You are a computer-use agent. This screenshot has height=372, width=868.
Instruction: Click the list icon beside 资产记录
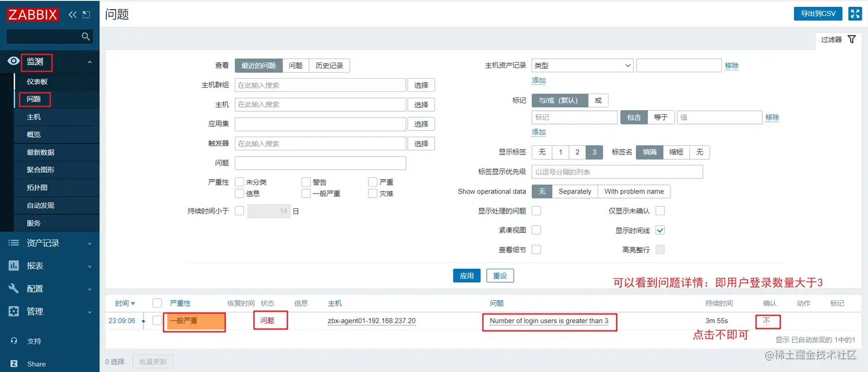click(13, 243)
